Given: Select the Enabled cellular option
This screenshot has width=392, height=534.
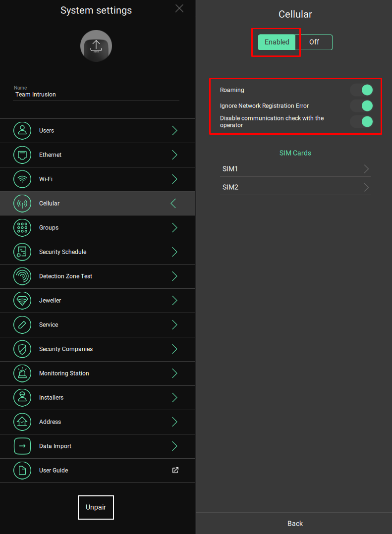Looking at the screenshot, I should 277,42.
